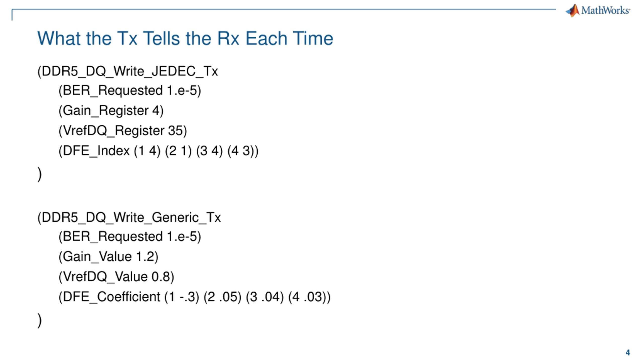Click the slide page number 4

[628, 352]
